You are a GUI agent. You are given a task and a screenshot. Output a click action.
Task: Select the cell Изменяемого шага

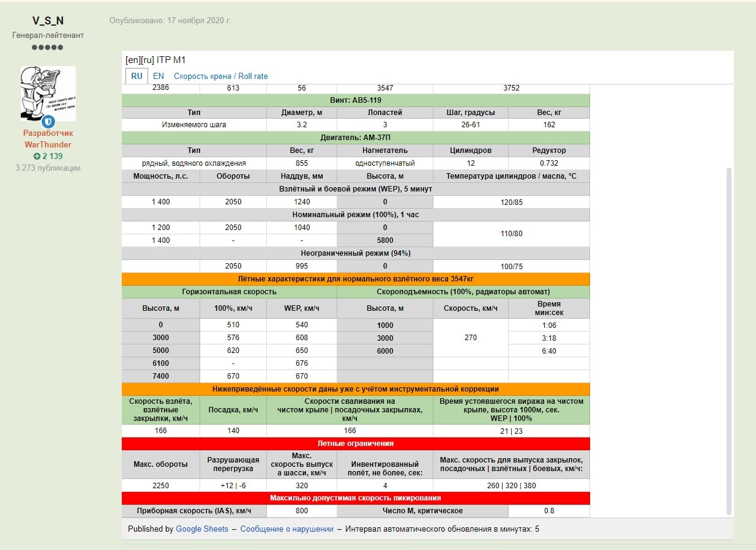[x=194, y=125]
